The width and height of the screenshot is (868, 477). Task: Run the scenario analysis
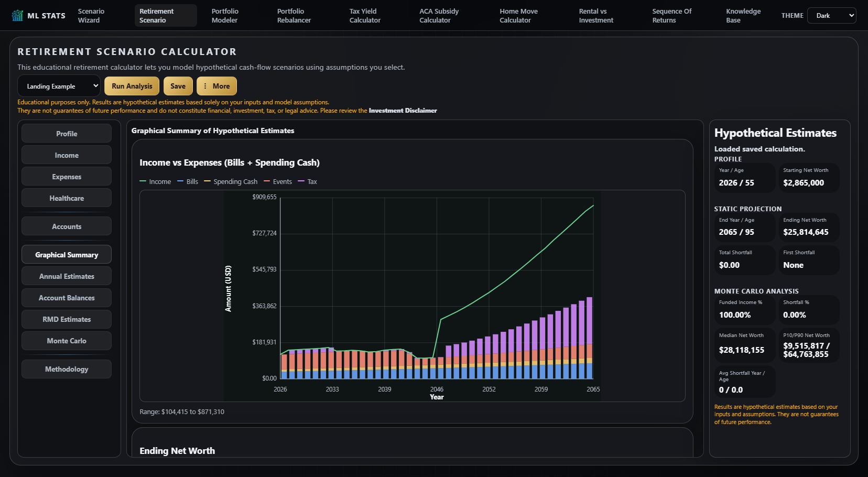132,86
